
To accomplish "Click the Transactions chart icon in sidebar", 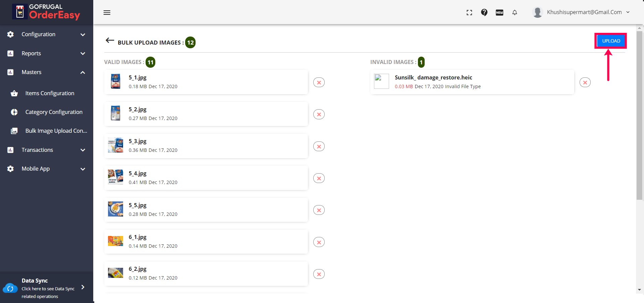I will [x=10, y=150].
